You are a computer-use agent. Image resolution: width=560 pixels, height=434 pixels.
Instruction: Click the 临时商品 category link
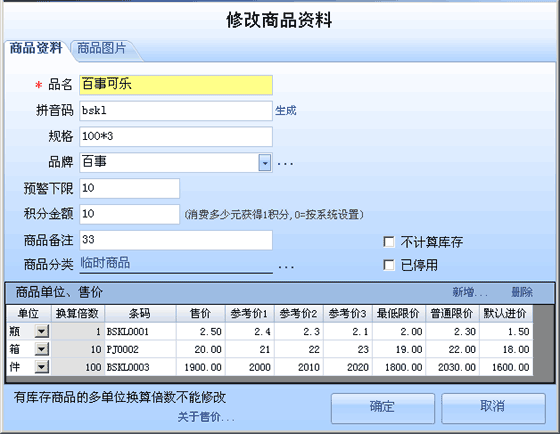pos(105,263)
